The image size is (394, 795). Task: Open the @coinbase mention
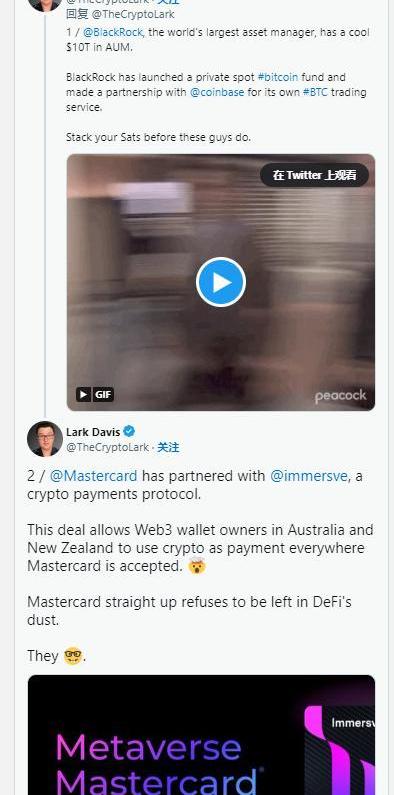217,92
